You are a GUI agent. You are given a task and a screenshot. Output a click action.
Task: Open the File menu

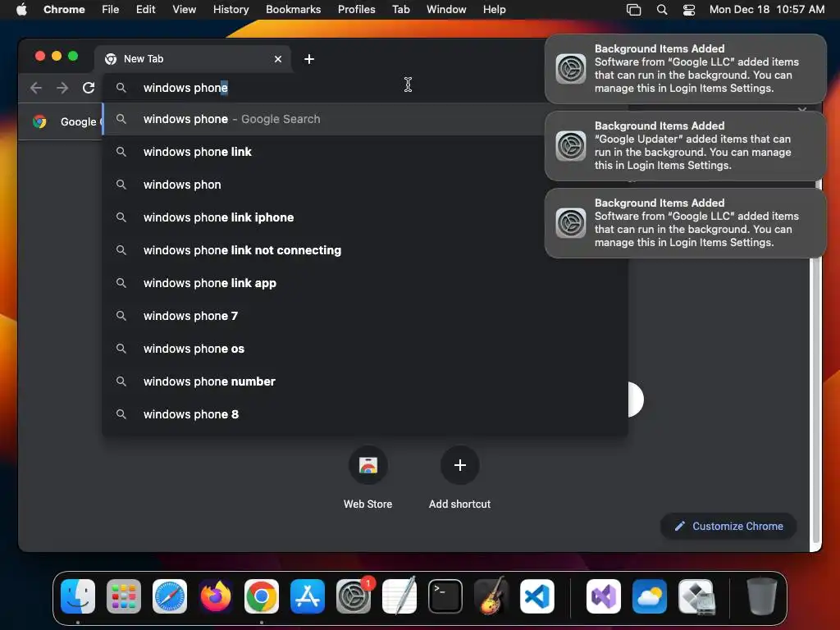(111, 9)
